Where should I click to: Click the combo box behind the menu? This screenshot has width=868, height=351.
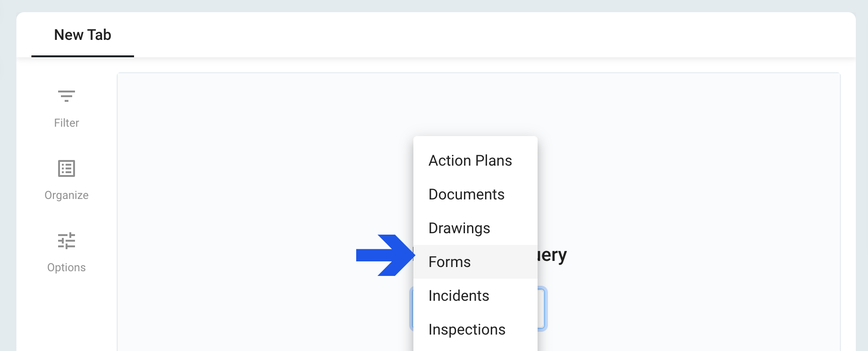pyautogui.click(x=542, y=308)
